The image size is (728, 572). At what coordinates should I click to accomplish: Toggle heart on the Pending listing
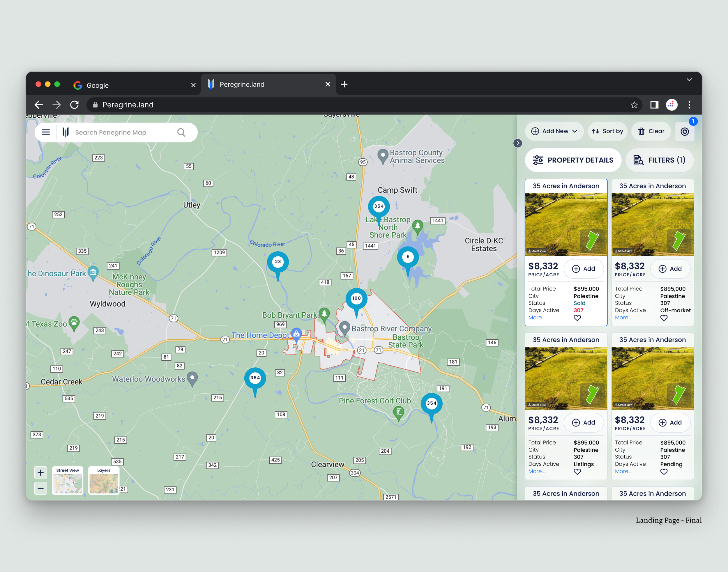click(x=663, y=472)
